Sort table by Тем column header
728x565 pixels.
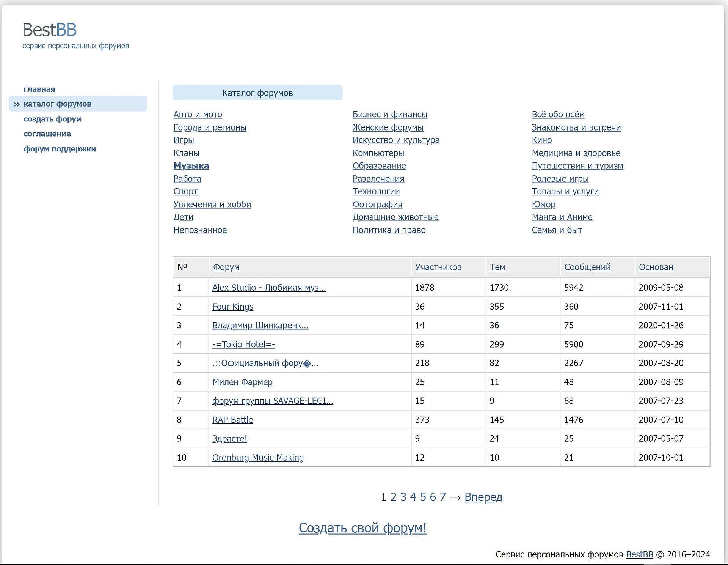coord(497,267)
